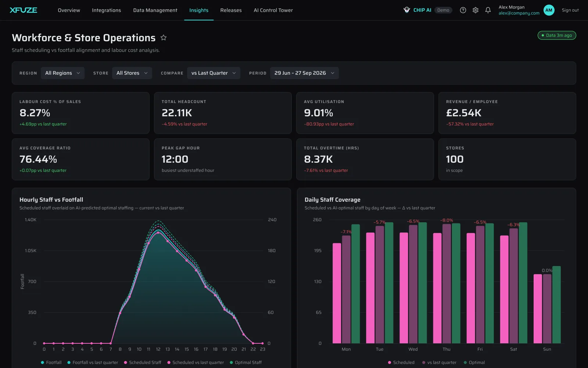
Task: Click the Labour Cost % of Sales card
Action: [80, 113]
